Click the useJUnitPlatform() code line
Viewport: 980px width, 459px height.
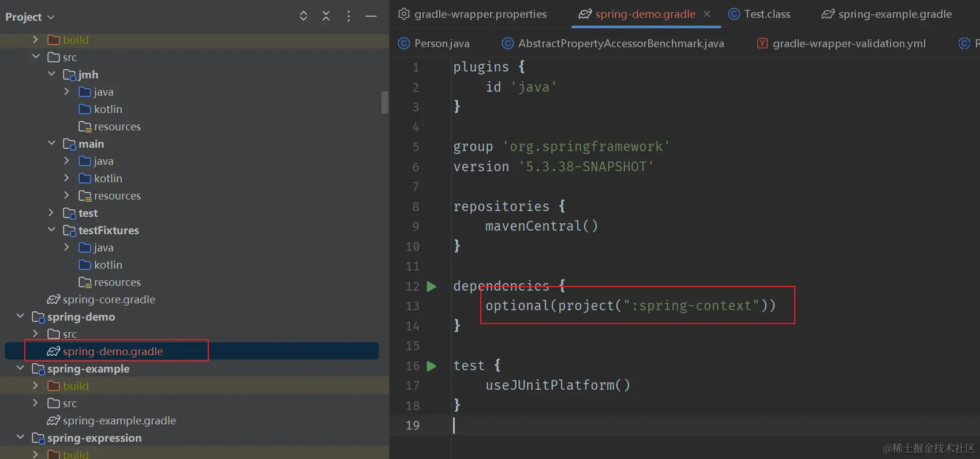tap(558, 385)
